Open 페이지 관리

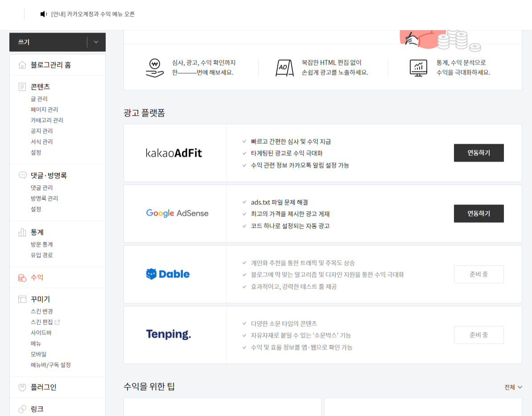coord(45,109)
